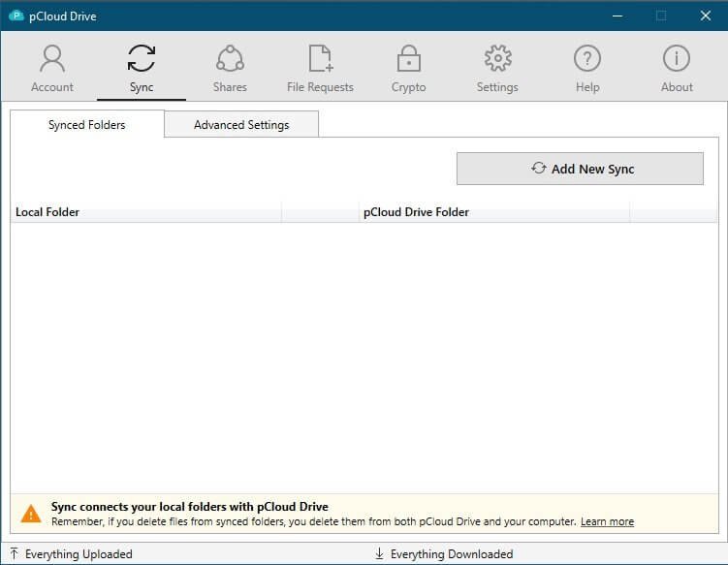This screenshot has width=728, height=565.
Task: Open the Settings gear section
Action: [x=497, y=68]
